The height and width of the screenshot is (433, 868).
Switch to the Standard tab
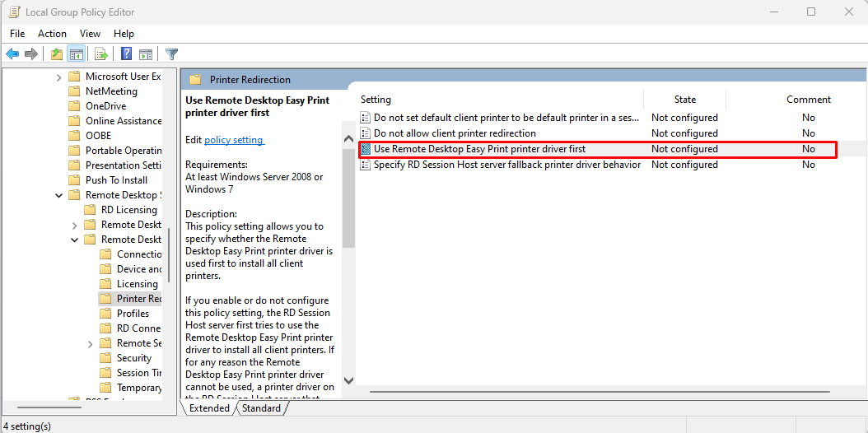pos(261,408)
